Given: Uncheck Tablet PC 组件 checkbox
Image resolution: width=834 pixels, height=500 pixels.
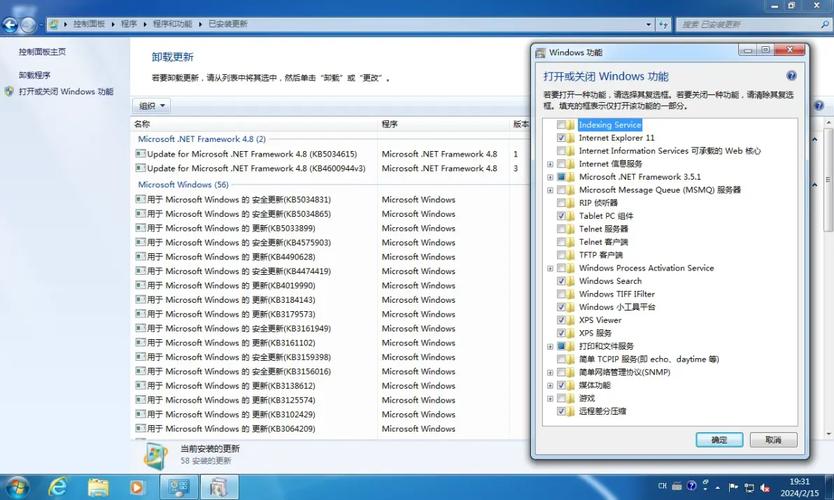Looking at the screenshot, I should click(x=561, y=216).
